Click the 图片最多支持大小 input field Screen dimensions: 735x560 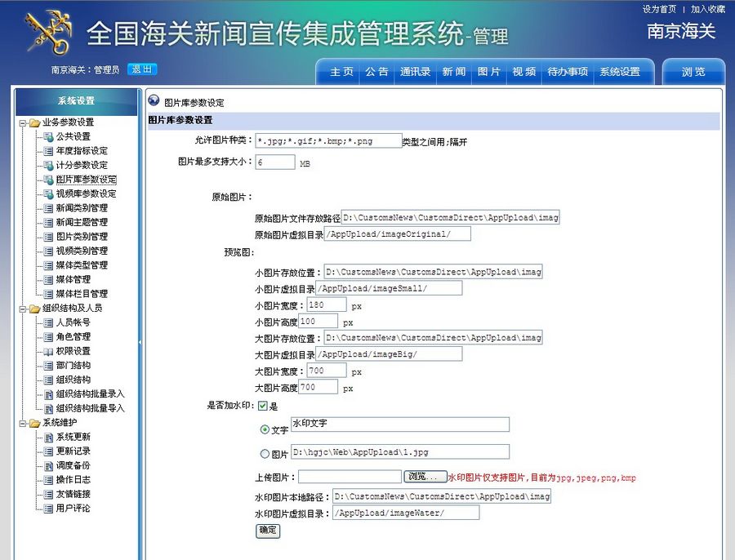coord(275,162)
